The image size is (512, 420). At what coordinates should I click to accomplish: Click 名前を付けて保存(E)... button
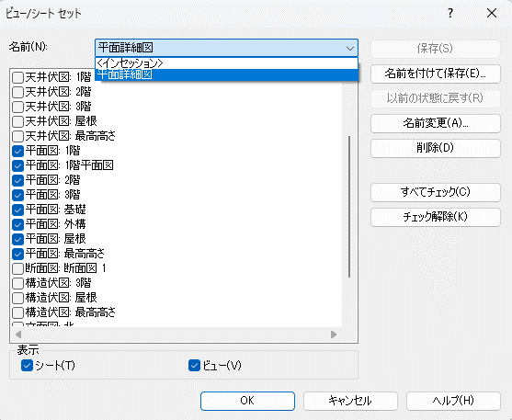coord(436,74)
